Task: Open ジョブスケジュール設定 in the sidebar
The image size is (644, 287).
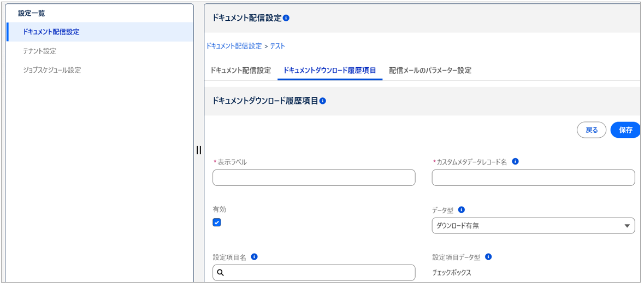Action: [52, 70]
